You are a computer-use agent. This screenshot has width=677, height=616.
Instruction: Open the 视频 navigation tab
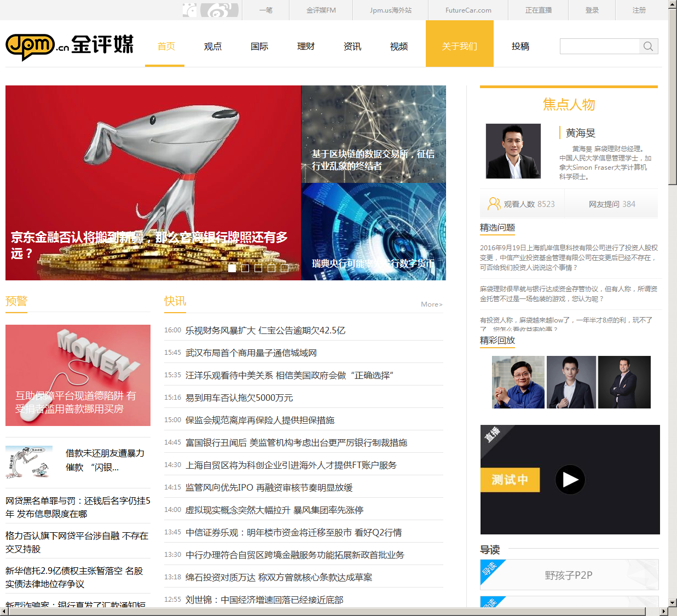tap(399, 47)
